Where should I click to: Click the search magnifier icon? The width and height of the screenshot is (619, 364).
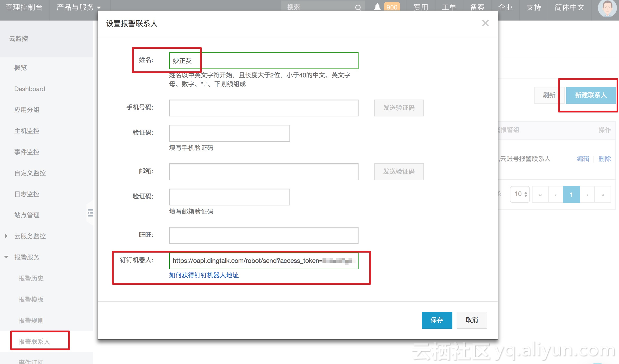tap(358, 7)
